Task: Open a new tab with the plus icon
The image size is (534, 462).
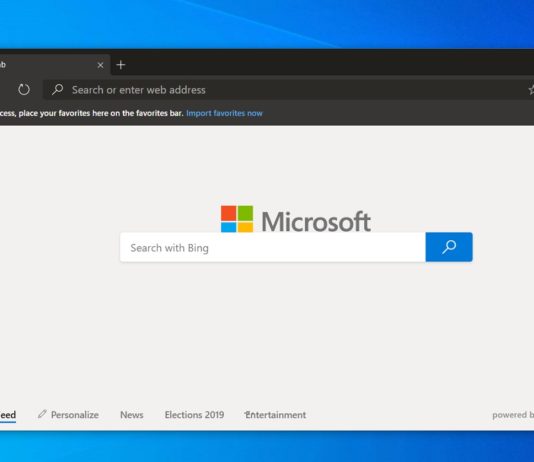Action: pyautogui.click(x=121, y=65)
